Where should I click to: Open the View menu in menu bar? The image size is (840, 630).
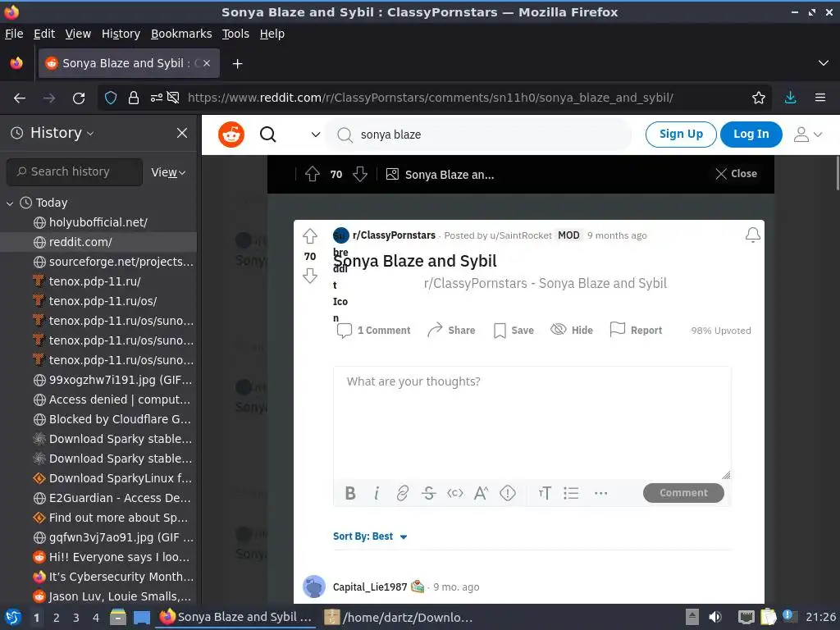(x=78, y=34)
